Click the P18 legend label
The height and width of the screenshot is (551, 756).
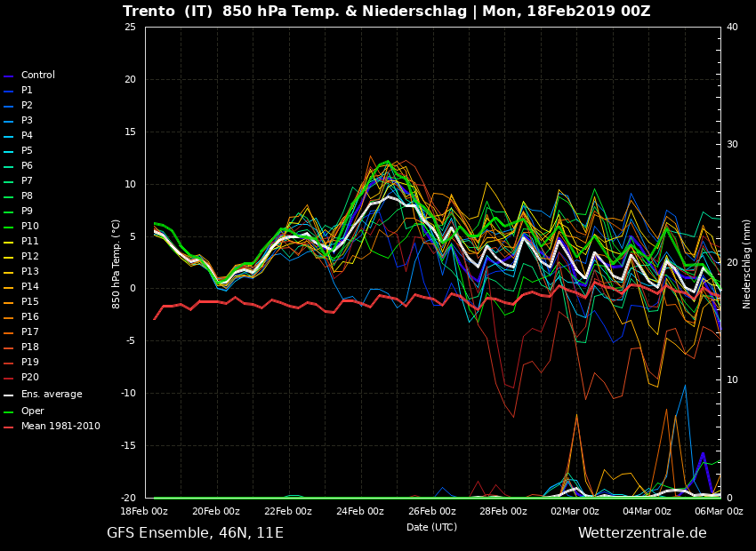point(30,347)
